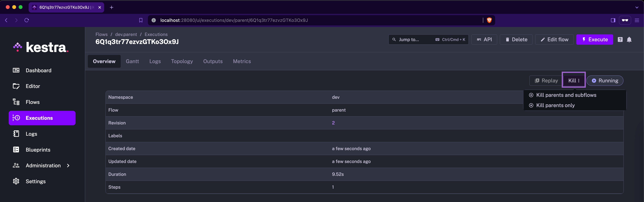
Task: Select Kill parents and subflows option
Action: tap(566, 95)
